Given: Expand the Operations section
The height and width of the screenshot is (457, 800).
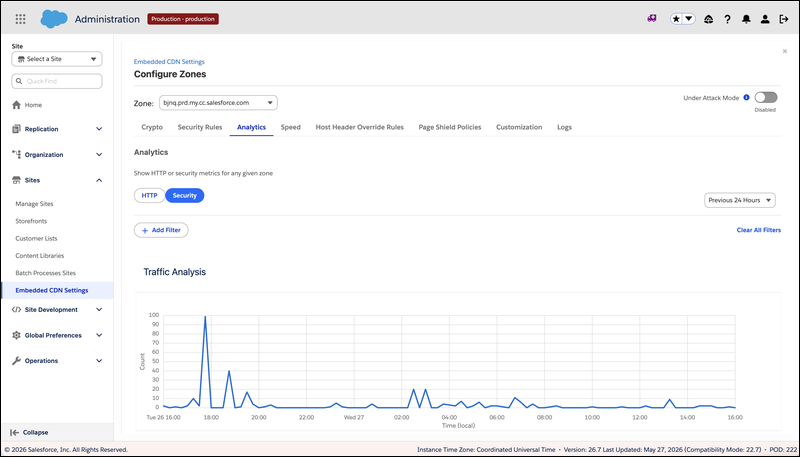Looking at the screenshot, I should (99, 361).
